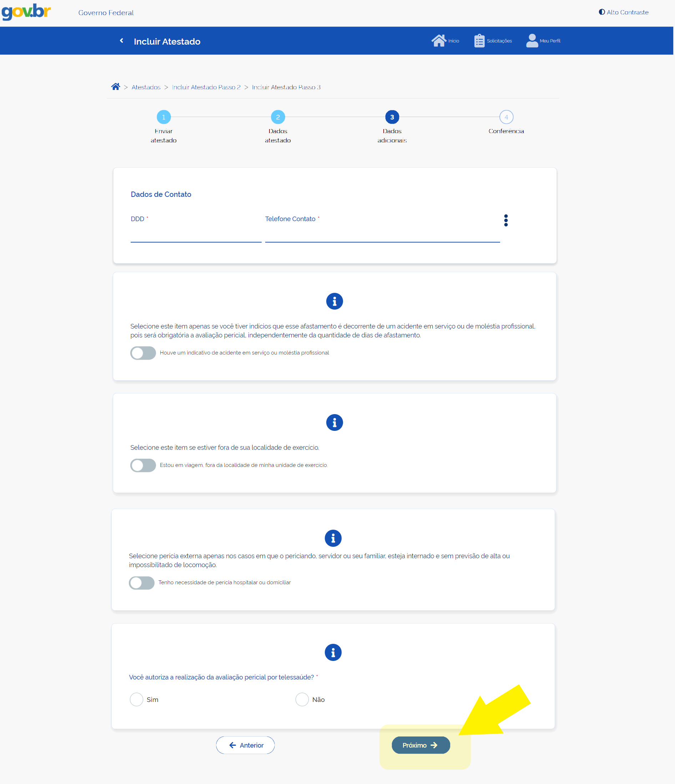This screenshot has width=675, height=784.
Task: Open Solicitações clipboard icon
Action: [479, 41]
